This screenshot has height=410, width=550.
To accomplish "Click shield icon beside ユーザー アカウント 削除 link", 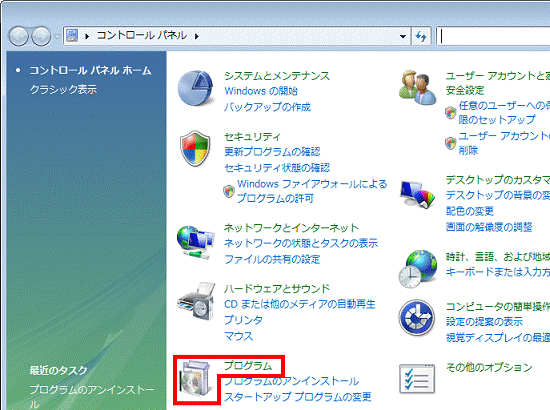I will [x=450, y=143].
